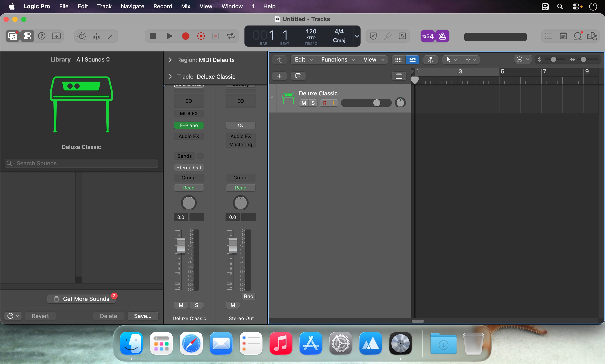Toggle input monitoring on Deluxe Classic track
605x364 pixels.
point(334,103)
